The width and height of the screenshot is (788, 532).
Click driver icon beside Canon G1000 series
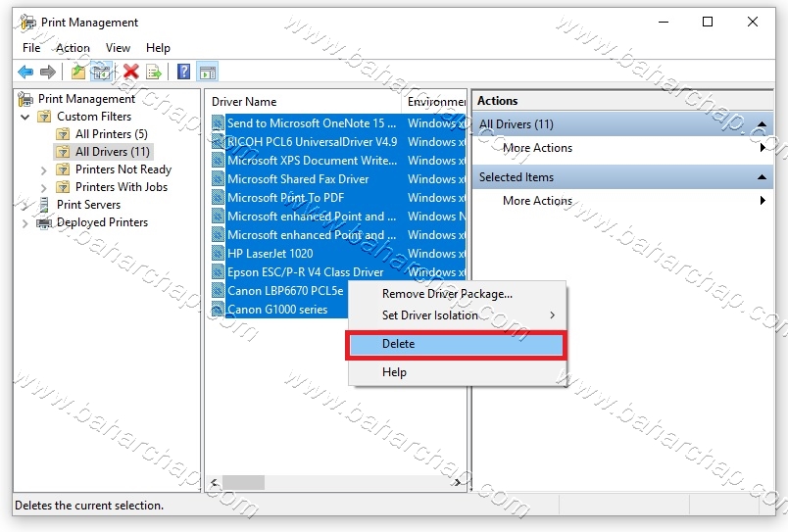pyautogui.click(x=218, y=309)
